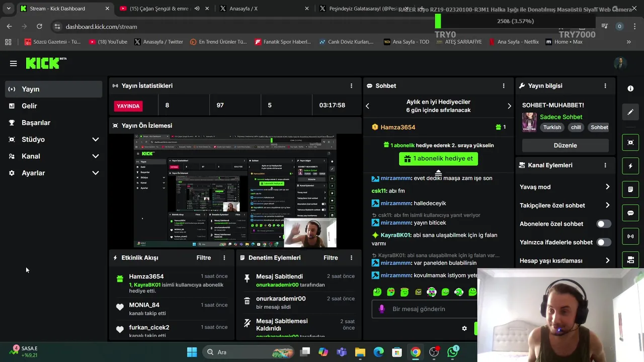Toggle the channel actions camera icon in right rail
Screen dimensions: 644x362
click(630, 260)
